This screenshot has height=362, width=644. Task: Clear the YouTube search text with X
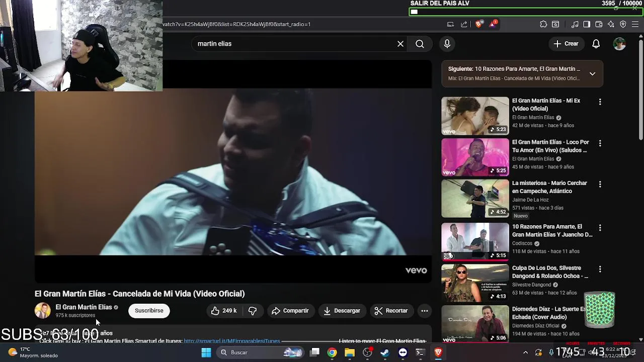(400, 44)
